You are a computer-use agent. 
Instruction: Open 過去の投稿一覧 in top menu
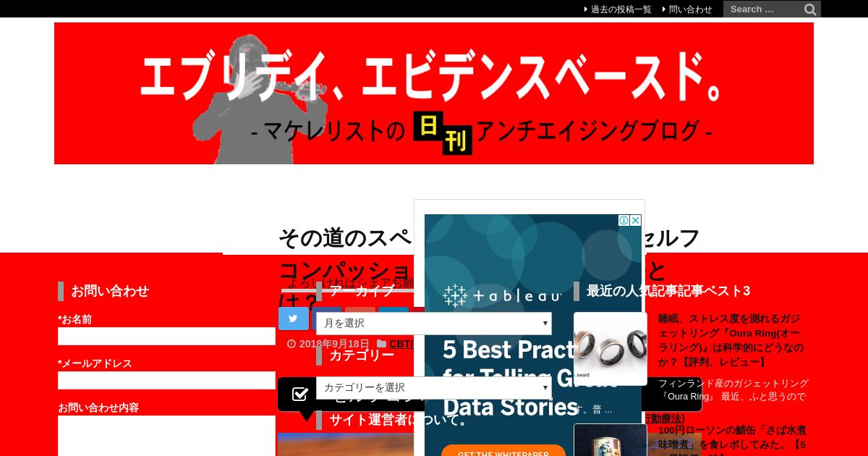621,9
